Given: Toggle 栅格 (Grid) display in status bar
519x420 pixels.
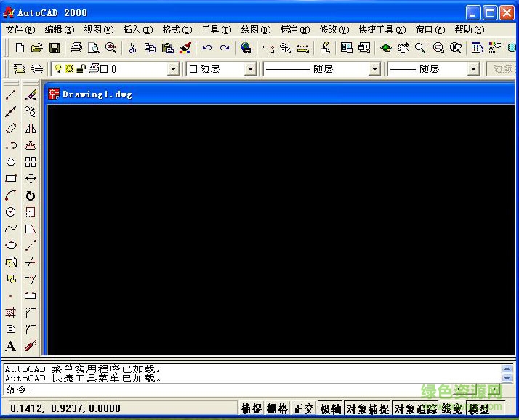Looking at the screenshot, I should [278, 409].
